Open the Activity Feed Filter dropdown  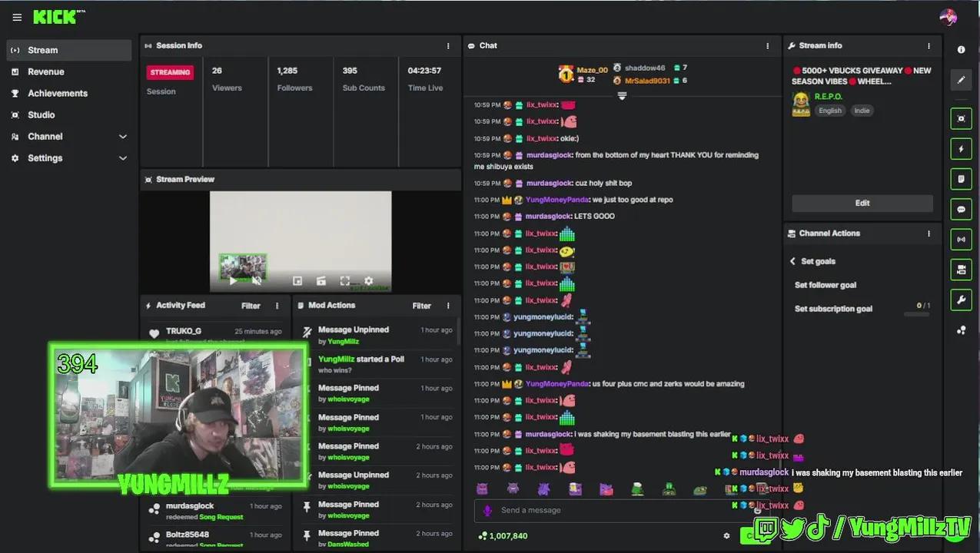pyautogui.click(x=251, y=306)
